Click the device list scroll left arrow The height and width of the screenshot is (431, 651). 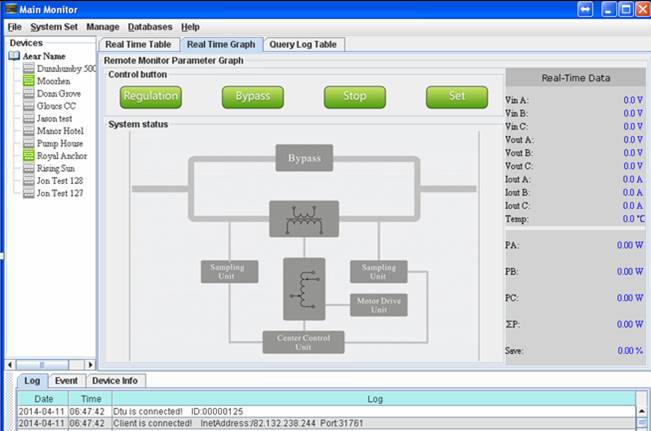[10, 365]
